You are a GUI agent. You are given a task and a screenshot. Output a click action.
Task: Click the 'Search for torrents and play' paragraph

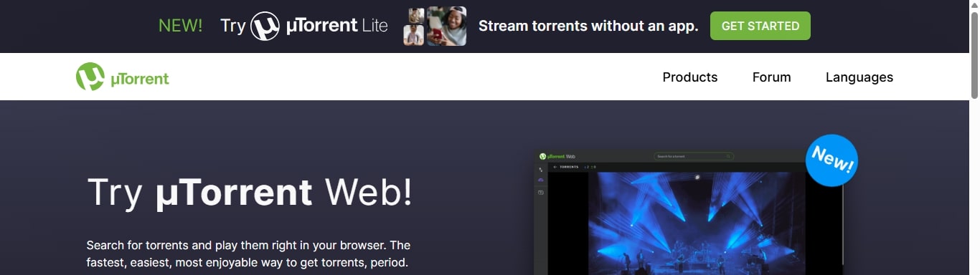coord(248,254)
